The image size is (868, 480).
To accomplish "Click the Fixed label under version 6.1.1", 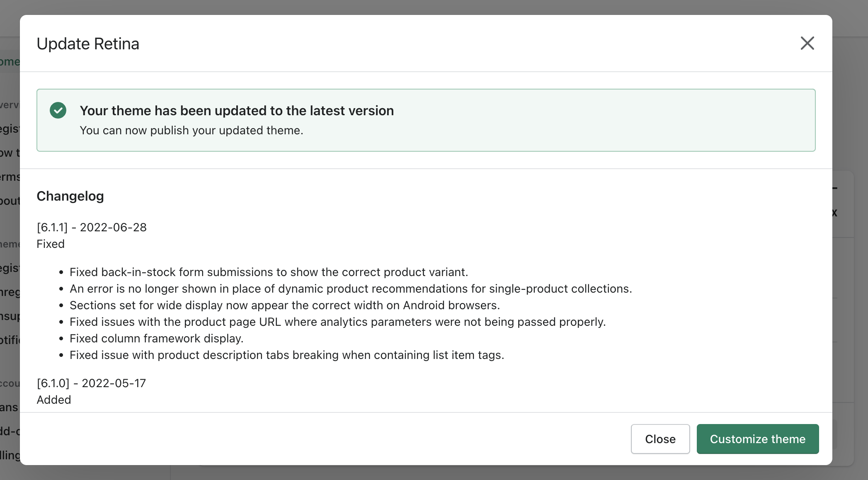I will [x=51, y=244].
